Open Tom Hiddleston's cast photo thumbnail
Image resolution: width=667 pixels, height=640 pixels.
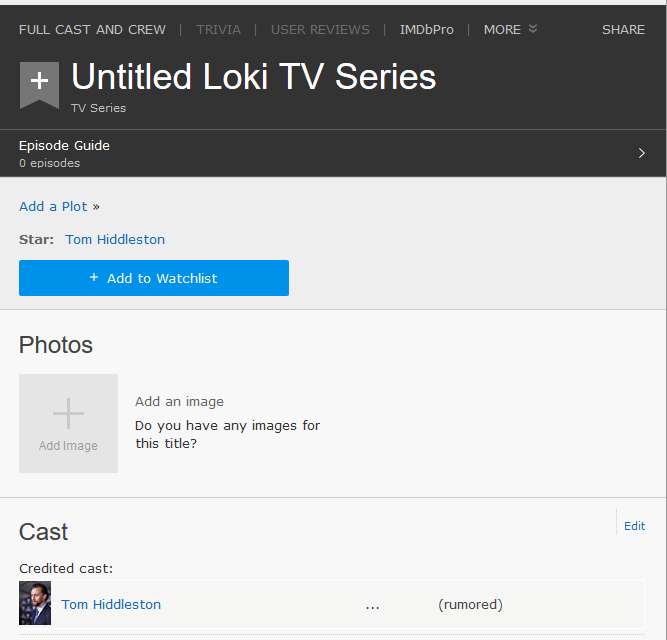(x=35, y=603)
